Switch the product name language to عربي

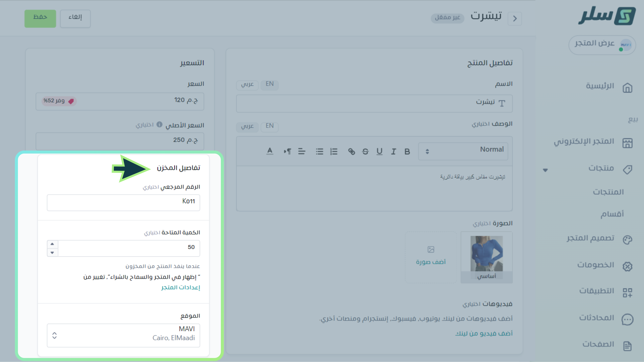coord(247,84)
